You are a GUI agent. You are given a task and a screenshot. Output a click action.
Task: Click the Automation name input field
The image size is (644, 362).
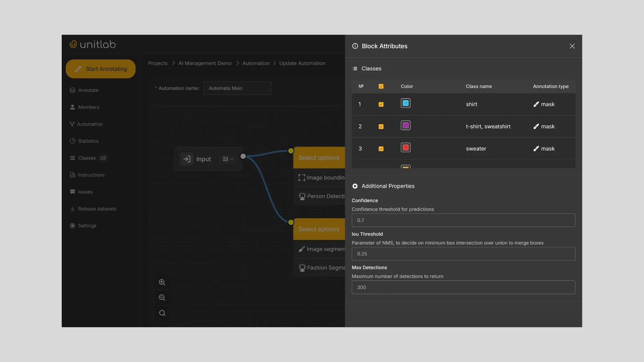(x=237, y=88)
